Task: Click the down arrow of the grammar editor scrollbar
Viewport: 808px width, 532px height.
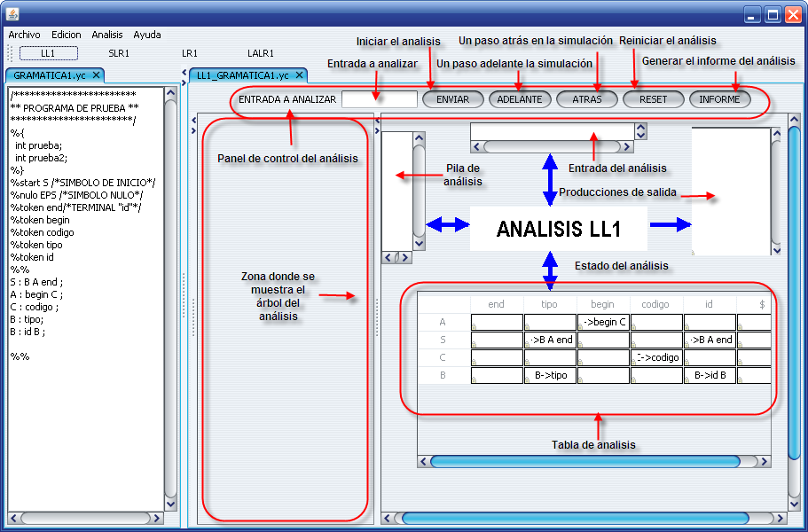Action: pyautogui.click(x=170, y=502)
